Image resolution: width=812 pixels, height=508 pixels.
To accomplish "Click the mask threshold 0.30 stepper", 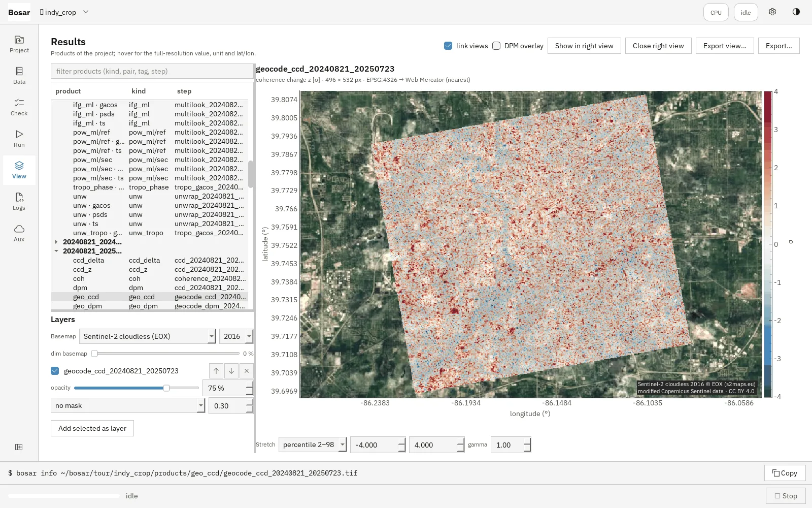I will pyautogui.click(x=231, y=406).
